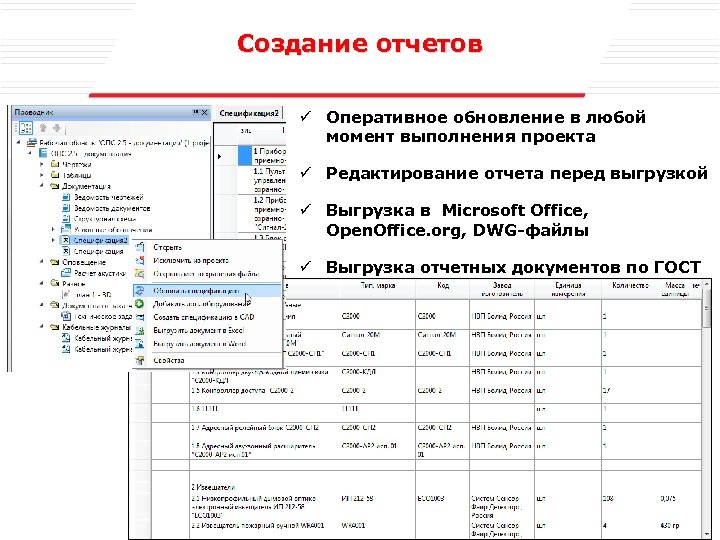Click the Открыть icon in the context menu
Image resolution: width=720 pixels, height=540 pixels.
(x=140, y=247)
